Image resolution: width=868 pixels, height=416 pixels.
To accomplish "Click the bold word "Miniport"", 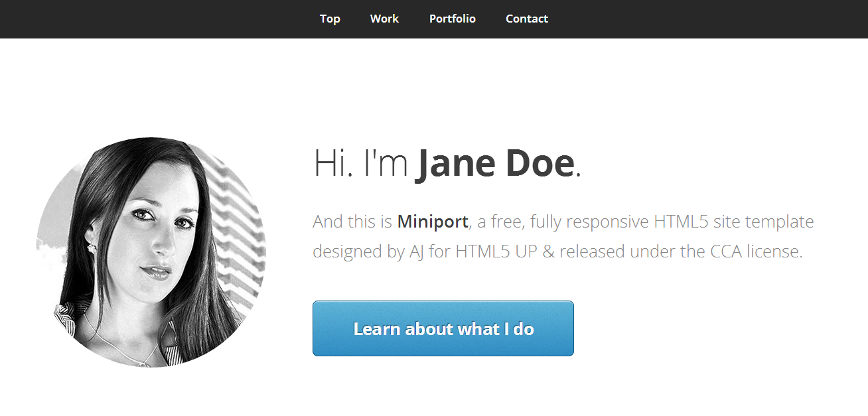I will pyautogui.click(x=433, y=221).
